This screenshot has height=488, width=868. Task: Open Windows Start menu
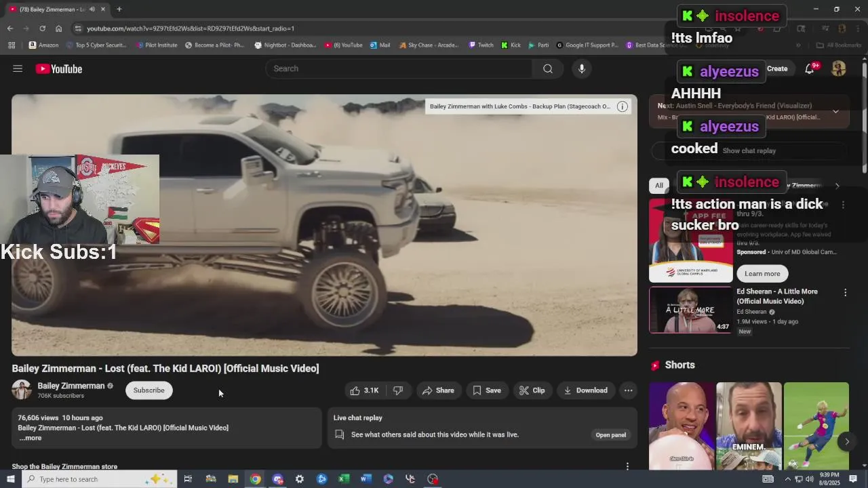coord(10,479)
